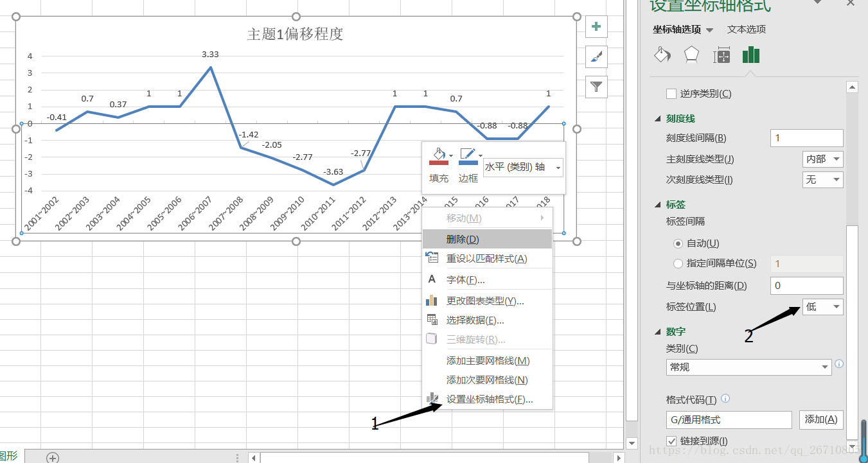Viewport: 868px width, 463px height.
Task: Choose 设置坐标轴格式 in context menu
Action: 487,399
